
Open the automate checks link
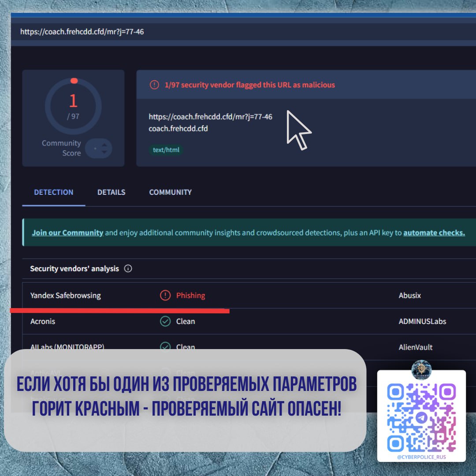434,233
